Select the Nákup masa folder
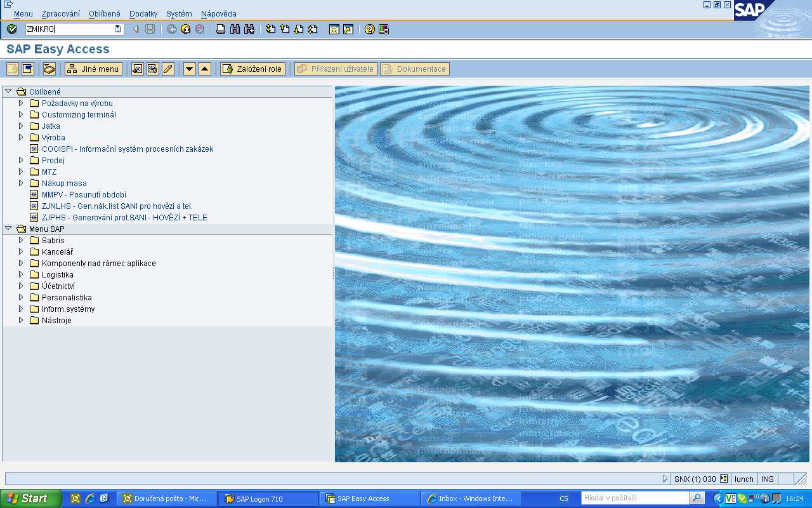812x508 pixels. [64, 183]
